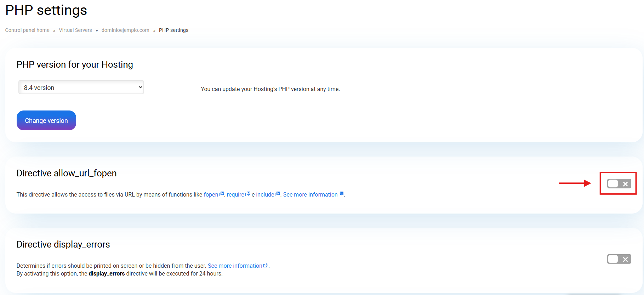The width and height of the screenshot is (644, 295).
Task: Click external-link icon beside require
Action: tap(248, 194)
